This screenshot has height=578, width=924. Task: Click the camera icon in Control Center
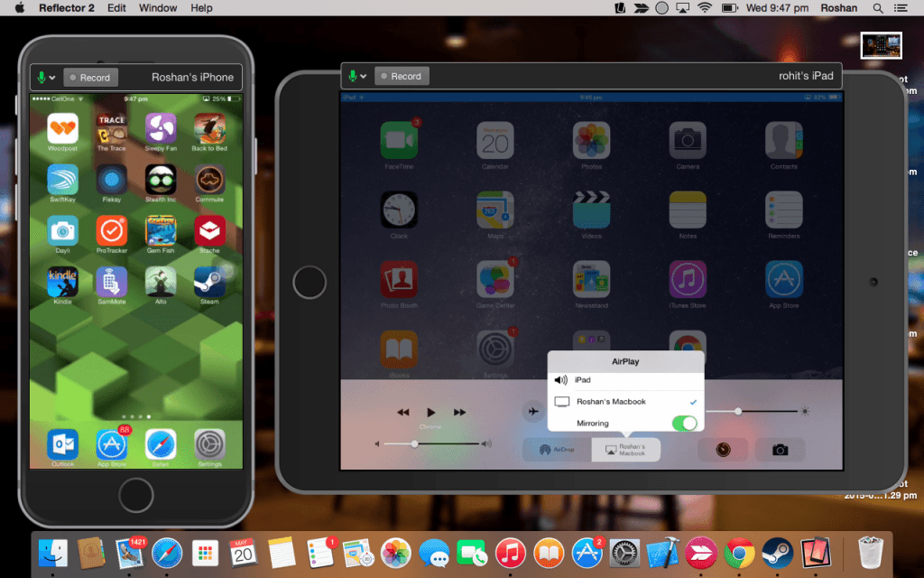(780, 450)
